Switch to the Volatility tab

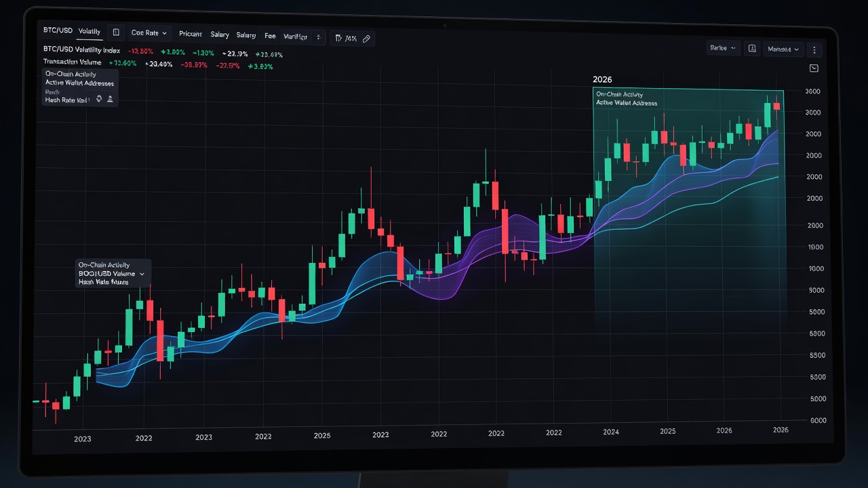(x=90, y=32)
